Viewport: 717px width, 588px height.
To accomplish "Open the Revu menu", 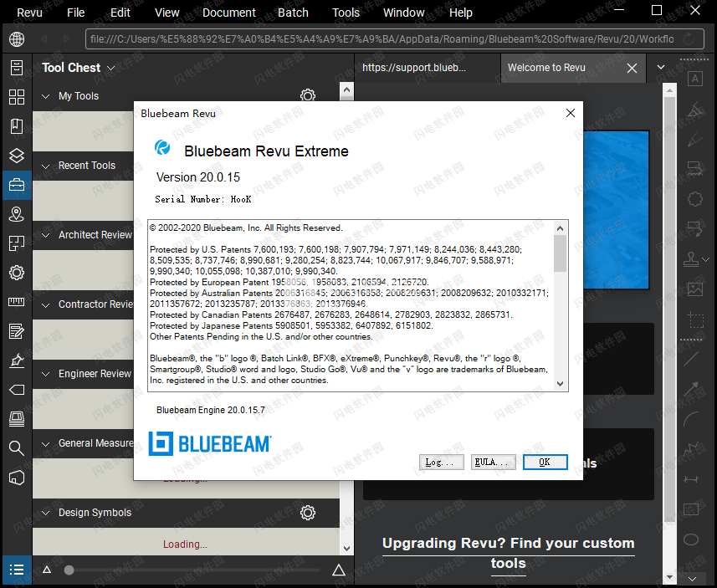I will (30, 13).
